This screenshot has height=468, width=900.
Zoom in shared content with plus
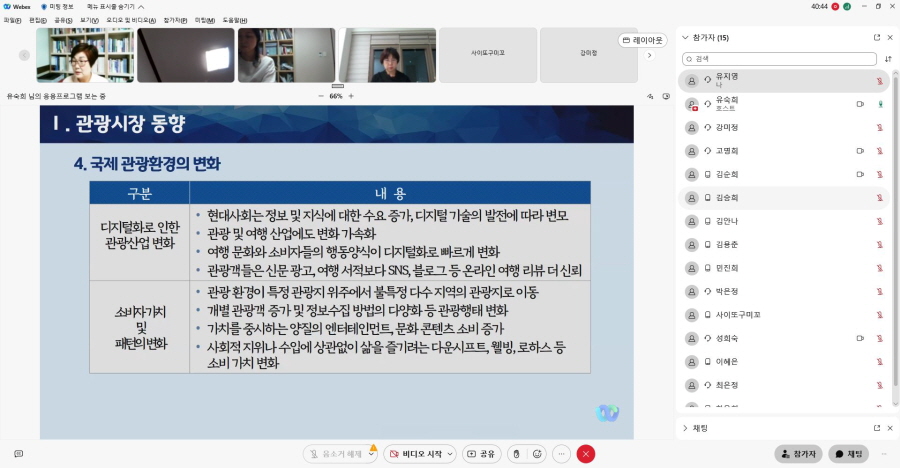click(351, 96)
